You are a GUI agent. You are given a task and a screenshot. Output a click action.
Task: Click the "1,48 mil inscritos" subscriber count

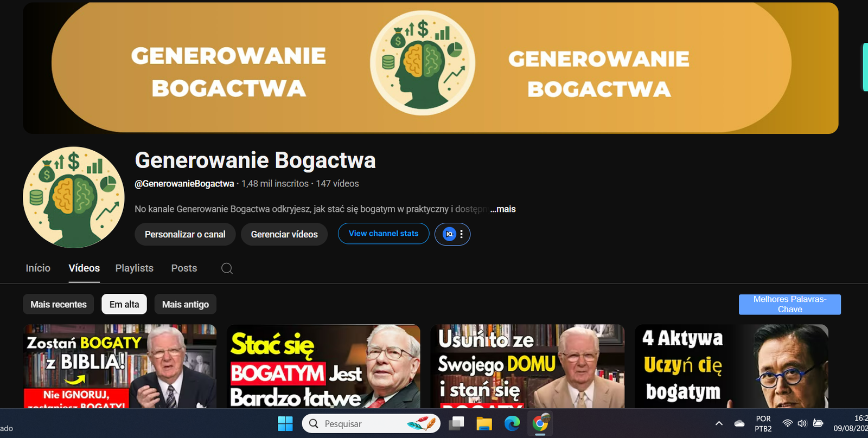click(x=275, y=184)
